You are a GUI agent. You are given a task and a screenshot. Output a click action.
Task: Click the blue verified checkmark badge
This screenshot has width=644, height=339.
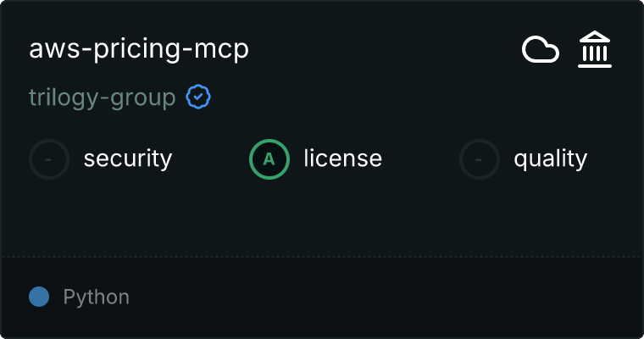(198, 97)
